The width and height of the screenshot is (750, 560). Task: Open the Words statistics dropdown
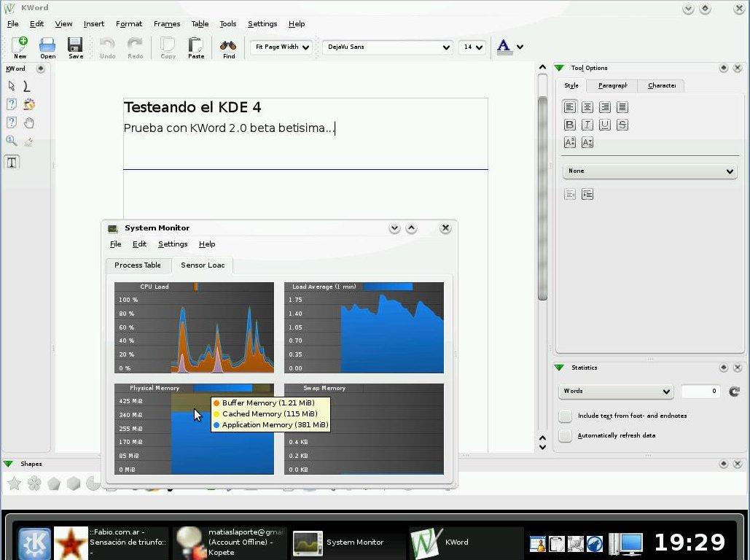616,391
